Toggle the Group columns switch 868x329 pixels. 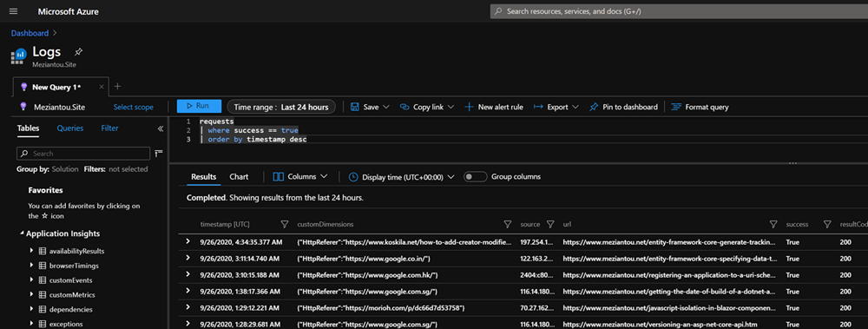click(x=475, y=177)
